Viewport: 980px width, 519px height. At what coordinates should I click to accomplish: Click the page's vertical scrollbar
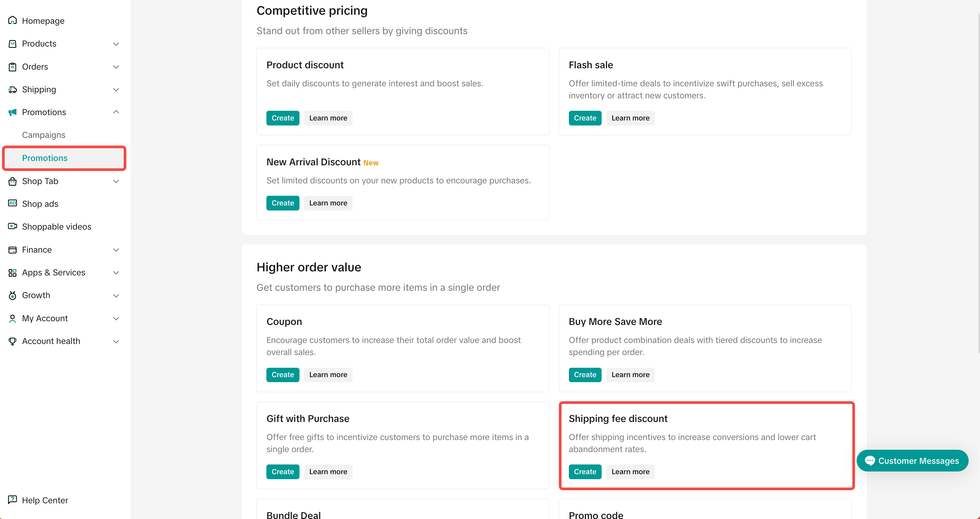pos(978,183)
